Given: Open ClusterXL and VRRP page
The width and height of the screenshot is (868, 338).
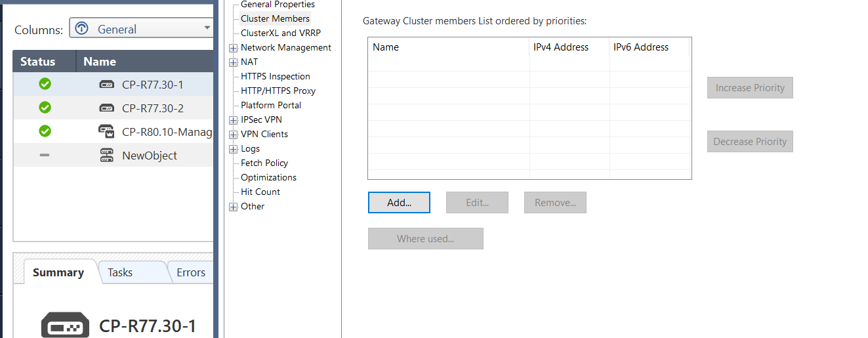Looking at the screenshot, I should point(281,33).
